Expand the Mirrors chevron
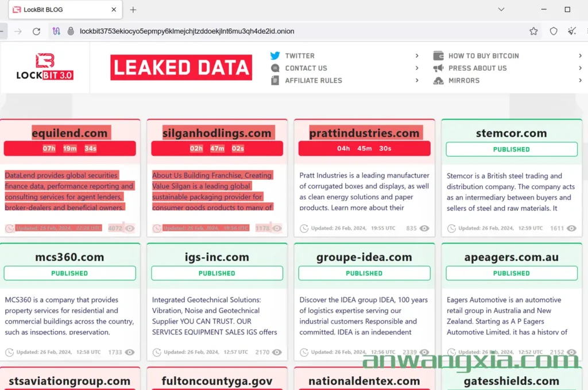588x390 pixels. tap(580, 80)
